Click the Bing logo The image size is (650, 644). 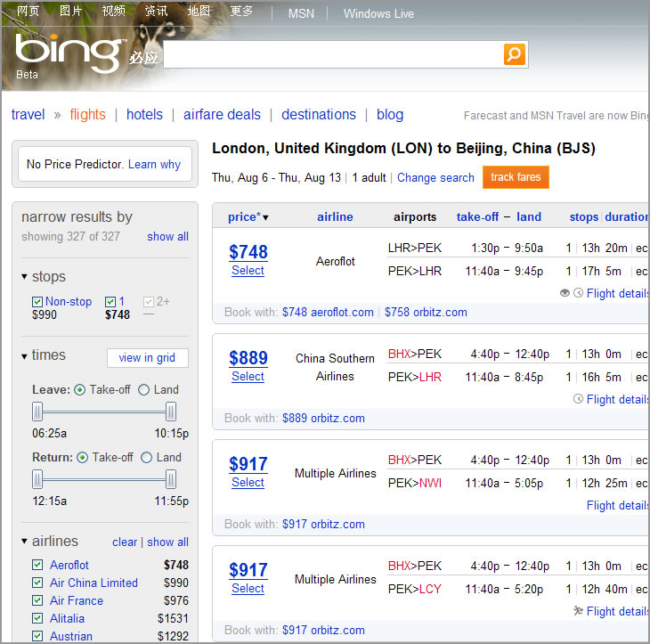coord(70,53)
